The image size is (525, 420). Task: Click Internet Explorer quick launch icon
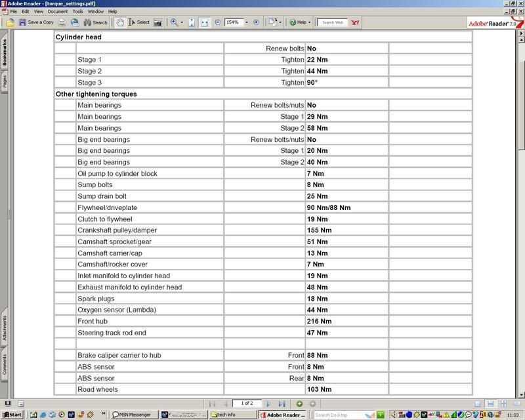[43, 415]
